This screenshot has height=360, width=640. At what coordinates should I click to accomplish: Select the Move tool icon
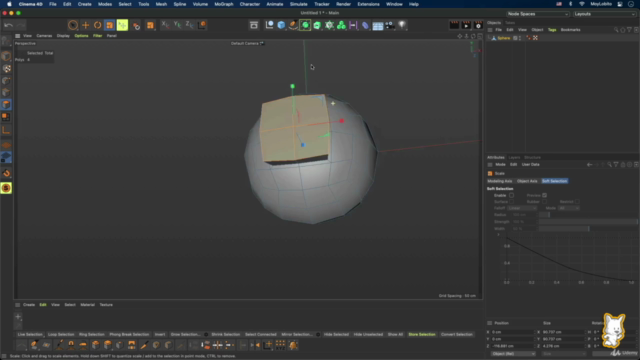click(85, 25)
